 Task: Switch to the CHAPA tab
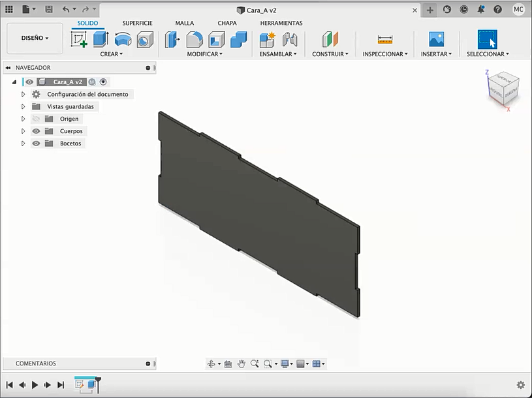[227, 23]
